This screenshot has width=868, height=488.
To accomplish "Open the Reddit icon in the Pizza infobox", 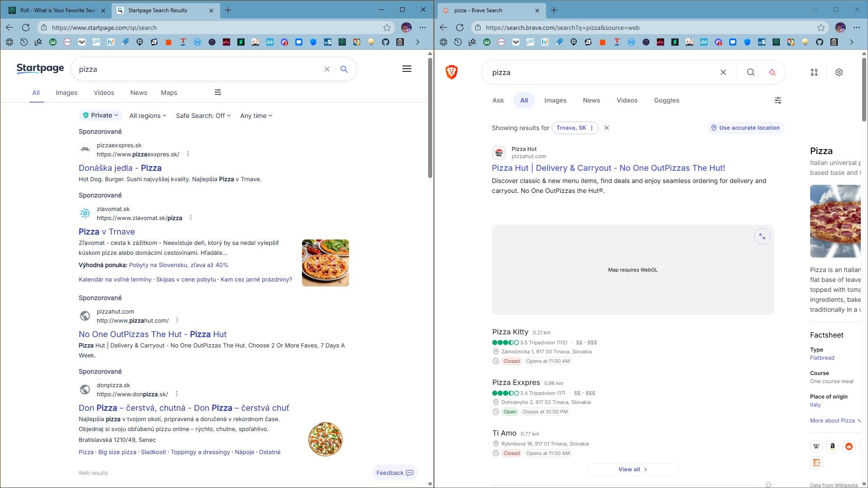I will coord(849,446).
